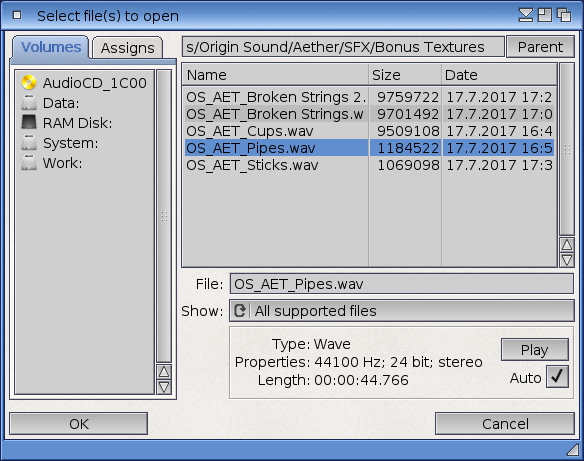
Task: Click the cycle icon in Show filter
Action: coord(240,311)
